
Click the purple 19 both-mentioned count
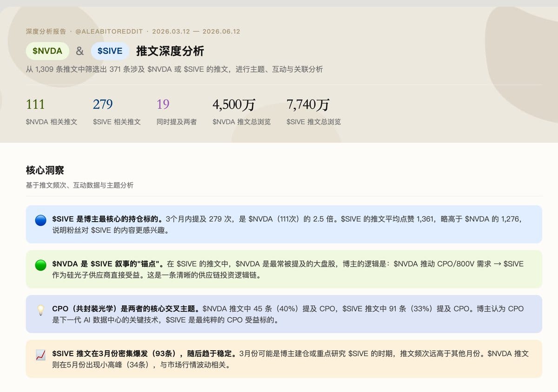coord(163,105)
